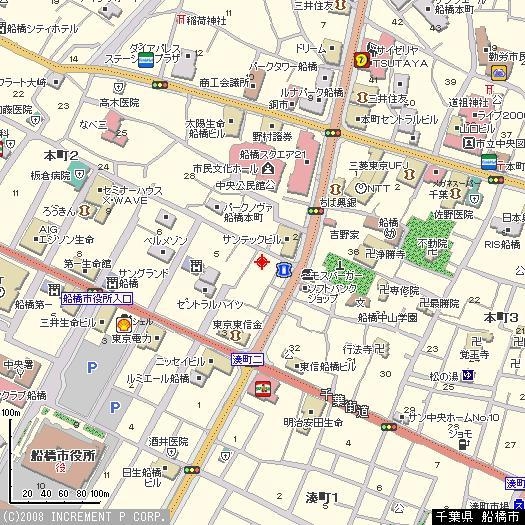Click the Mos Burger restaurant icon
The width and height of the screenshot is (525, 525).
pos(307,275)
